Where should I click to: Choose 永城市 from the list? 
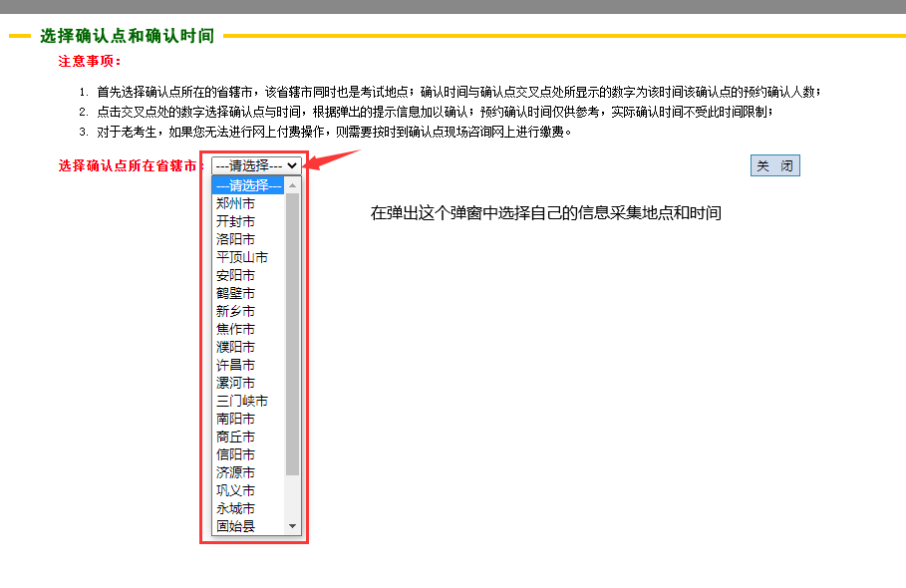tap(236, 508)
